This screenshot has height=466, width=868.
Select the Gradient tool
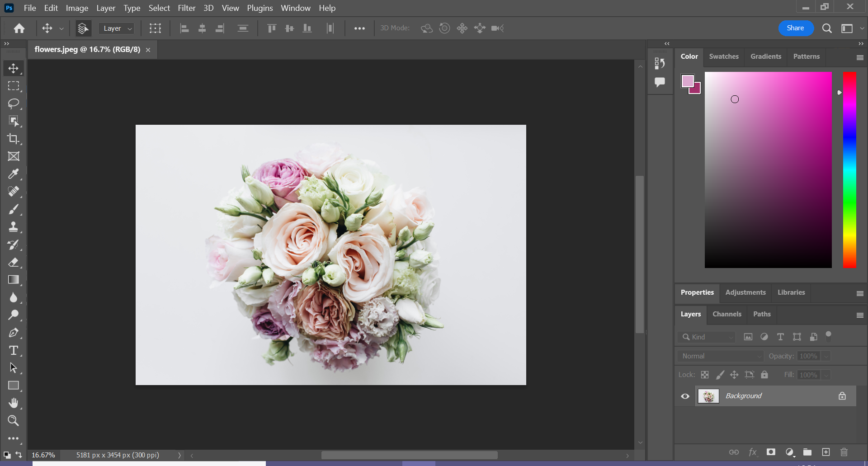pos(14,280)
